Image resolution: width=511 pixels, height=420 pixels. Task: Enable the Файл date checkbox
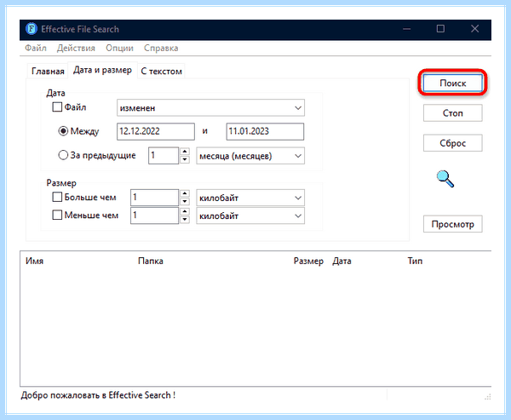point(57,107)
